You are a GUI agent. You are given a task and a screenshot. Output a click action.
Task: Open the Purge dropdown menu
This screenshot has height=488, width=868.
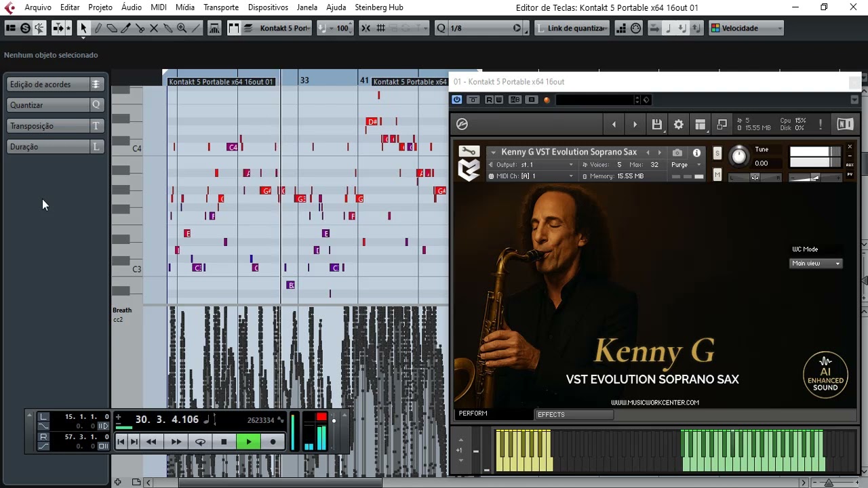(x=686, y=165)
